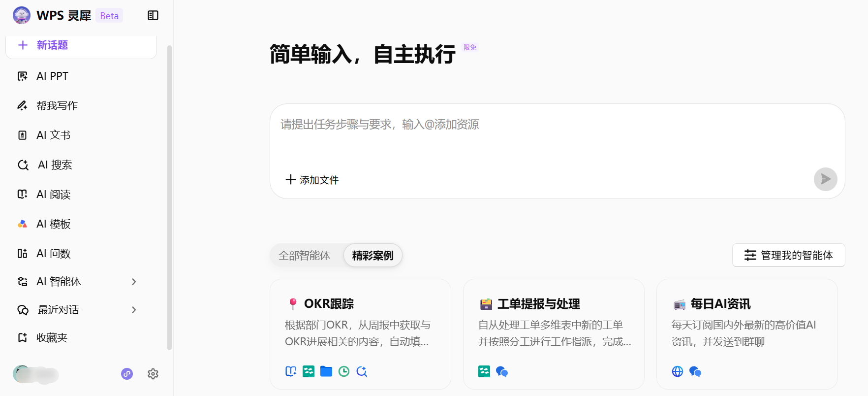Open the 帮我写作 writing tool
868x396 pixels.
click(x=57, y=106)
